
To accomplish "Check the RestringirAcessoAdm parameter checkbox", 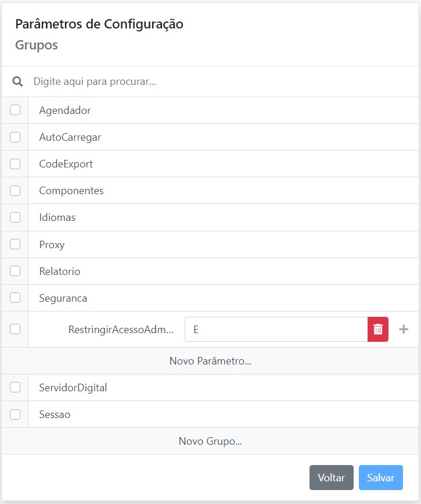I will tap(15, 330).
